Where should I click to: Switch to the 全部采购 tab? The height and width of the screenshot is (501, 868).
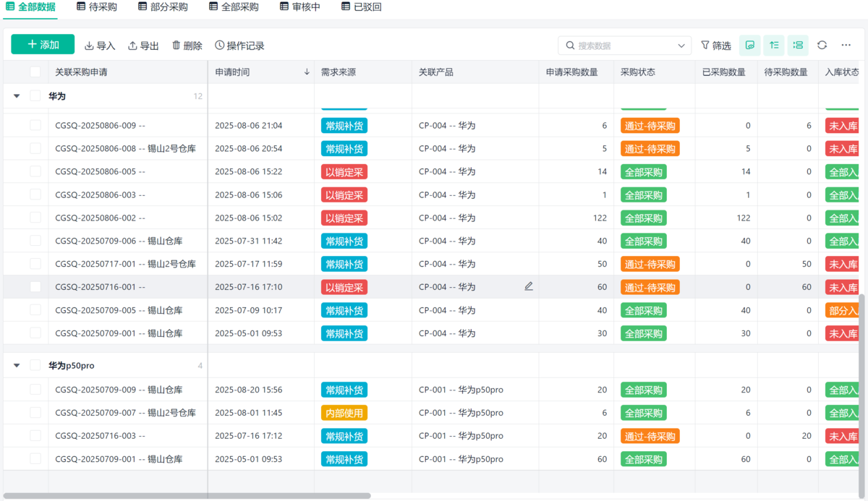(234, 7)
